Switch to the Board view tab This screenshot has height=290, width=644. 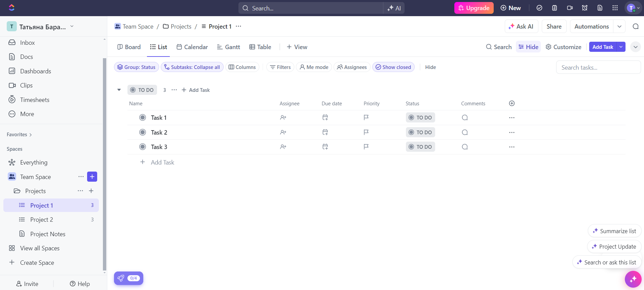tap(129, 47)
